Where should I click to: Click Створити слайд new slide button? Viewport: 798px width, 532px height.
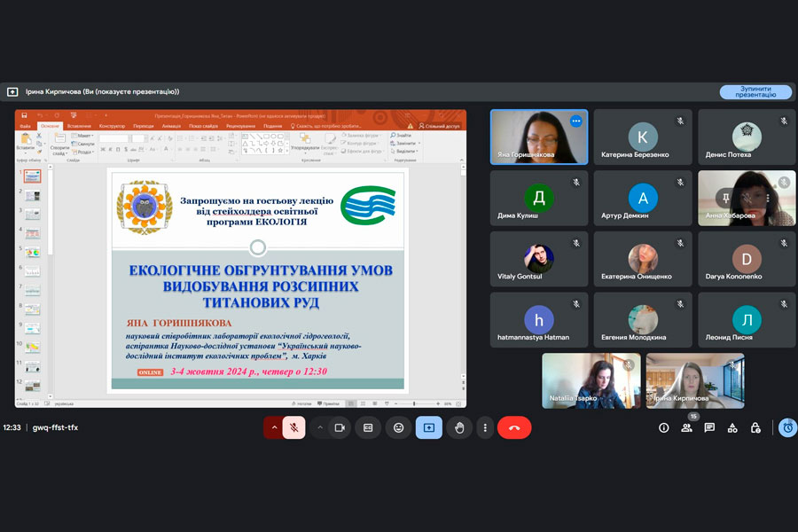59,145
